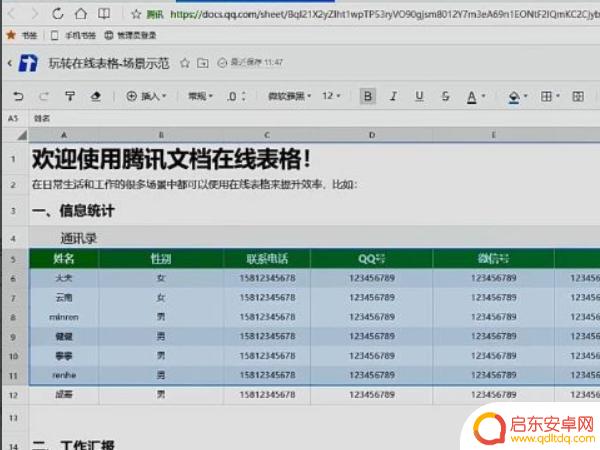The height and width of the screenshot is (450, 600).
Task: Toggle underline formatting
Action: pos(419,96)
